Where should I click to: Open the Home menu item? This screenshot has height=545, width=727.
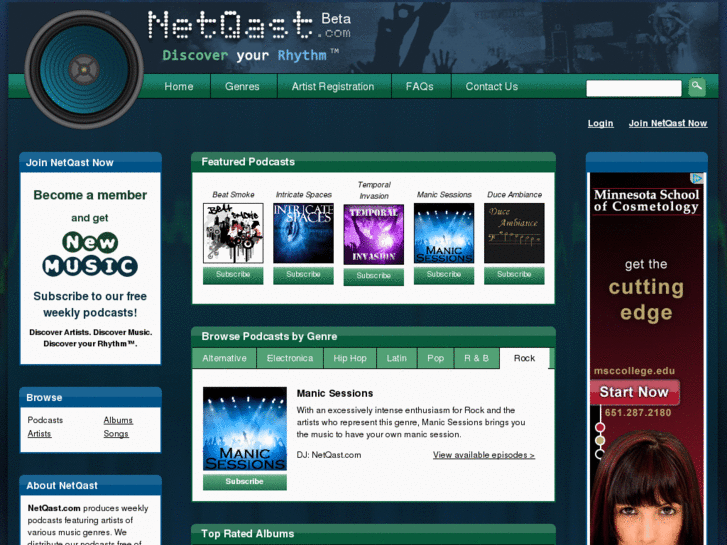(x=179, y=87)
